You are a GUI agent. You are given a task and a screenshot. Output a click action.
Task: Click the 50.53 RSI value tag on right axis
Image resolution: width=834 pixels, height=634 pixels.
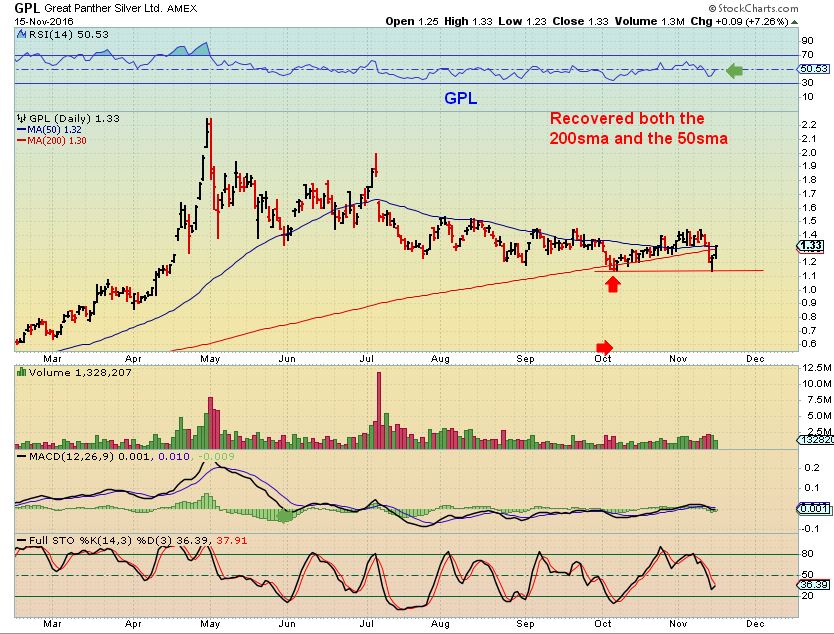pyautogui.click(x=814, y=69)
